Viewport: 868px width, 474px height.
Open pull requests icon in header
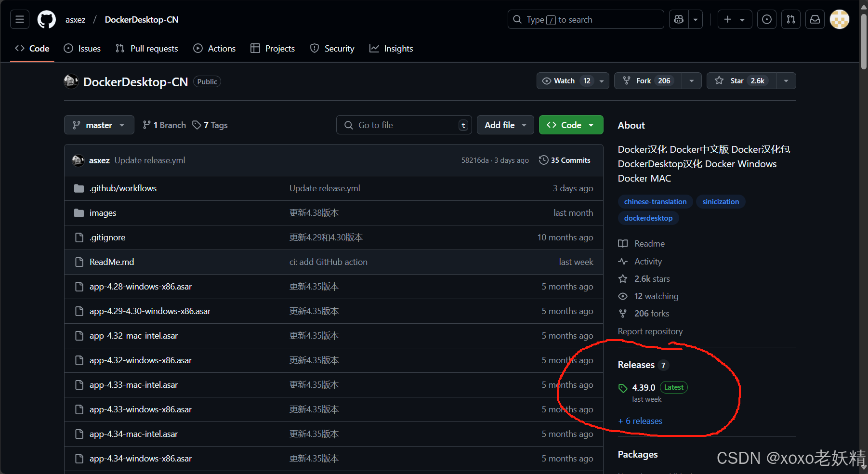point(791,19)
